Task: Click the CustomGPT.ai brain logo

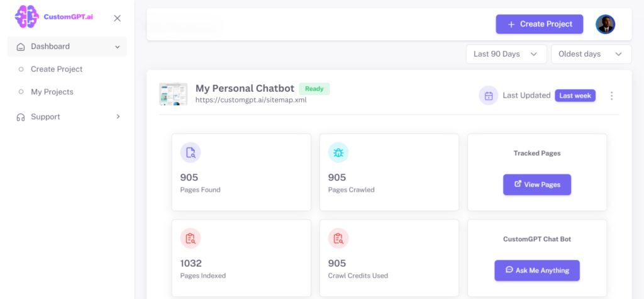Action: [x=26, y=16]
